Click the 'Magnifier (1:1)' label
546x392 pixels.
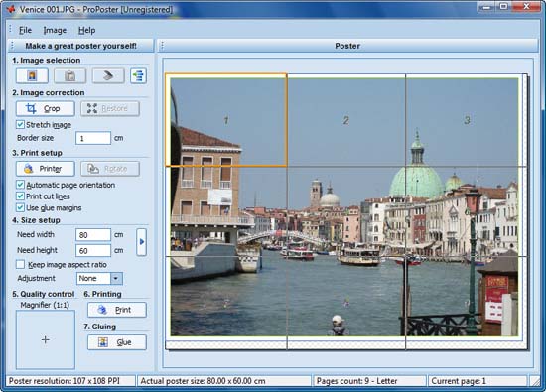pyautogui.click(x=45, y=305)
